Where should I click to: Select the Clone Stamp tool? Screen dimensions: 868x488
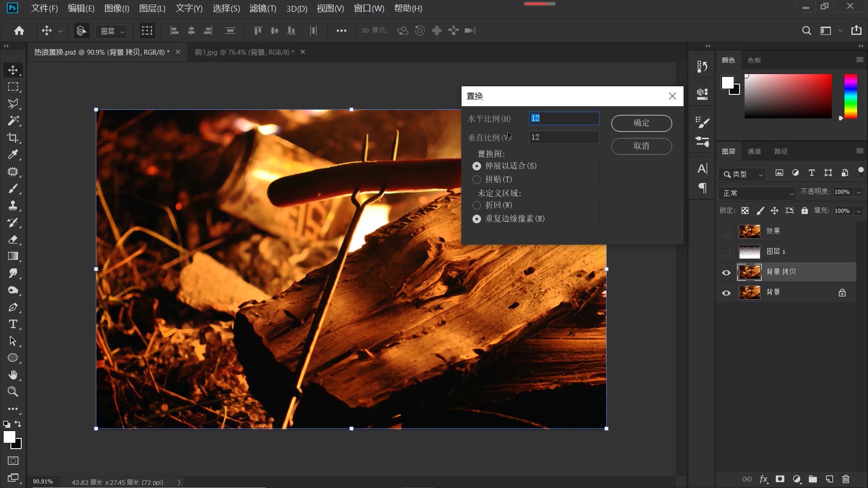[x=13, y=206]
